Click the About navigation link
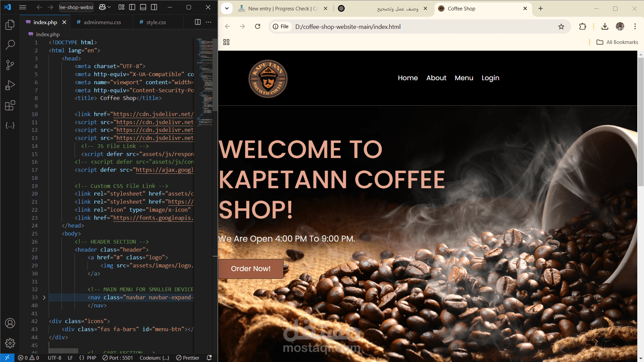 [x=436, y=78]
